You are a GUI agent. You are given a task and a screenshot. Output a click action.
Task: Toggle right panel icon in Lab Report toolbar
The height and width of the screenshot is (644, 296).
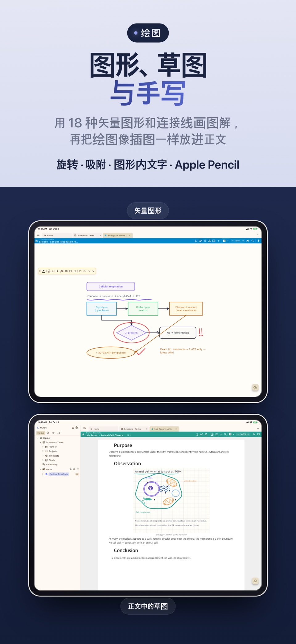point(258,434)
